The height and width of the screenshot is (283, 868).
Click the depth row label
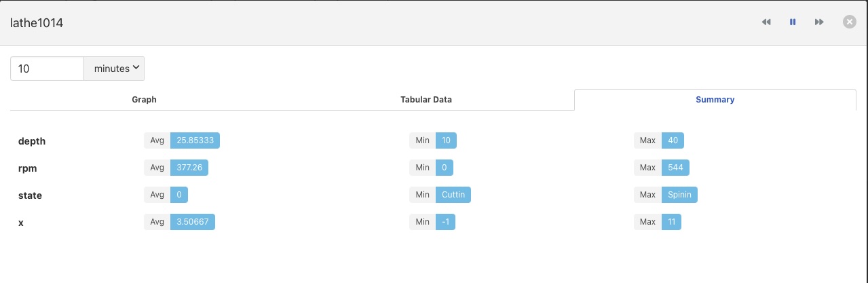pyautogui.click(x=32, y=141)
